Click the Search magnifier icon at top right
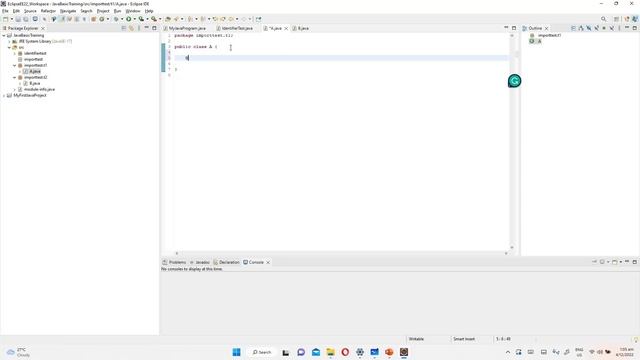The height and width of the screenshot is (360, 640). pos(603,19)
